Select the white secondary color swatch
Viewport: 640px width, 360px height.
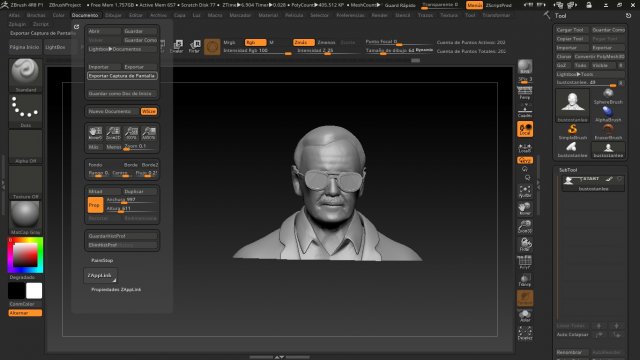click(x=34, y=291)
